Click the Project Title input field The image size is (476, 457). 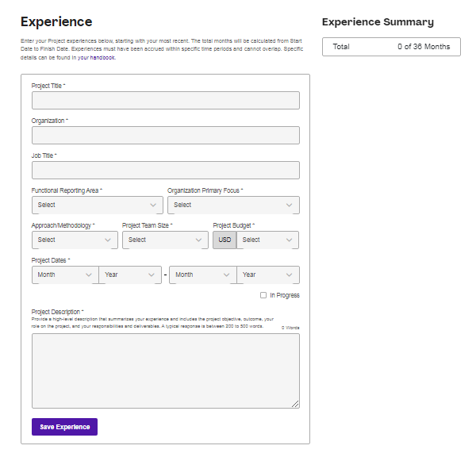pyautogui.click(x=165, y=100)
